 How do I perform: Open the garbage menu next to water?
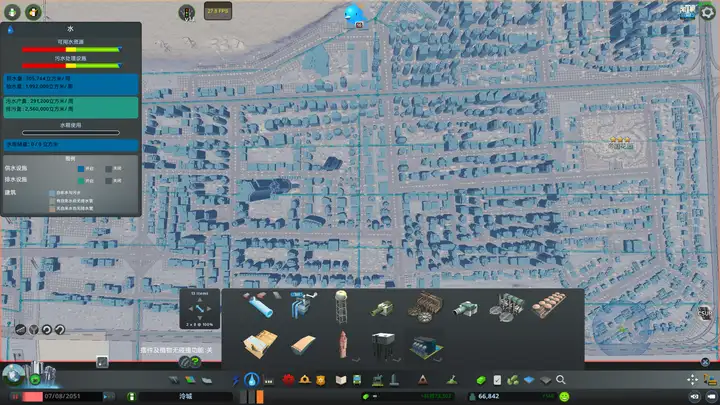[x=269, y=380]
